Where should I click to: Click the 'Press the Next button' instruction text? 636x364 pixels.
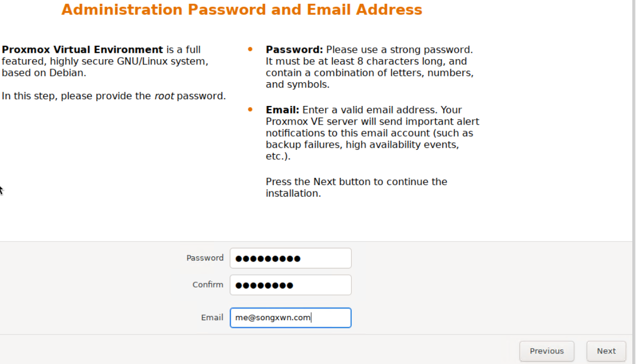(357, 187)
